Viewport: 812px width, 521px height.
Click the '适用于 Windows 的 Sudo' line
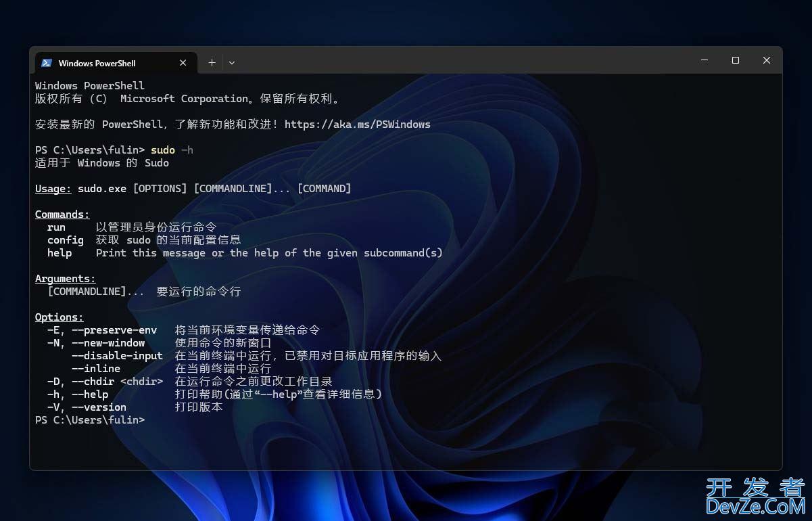(x=102, y=163)
